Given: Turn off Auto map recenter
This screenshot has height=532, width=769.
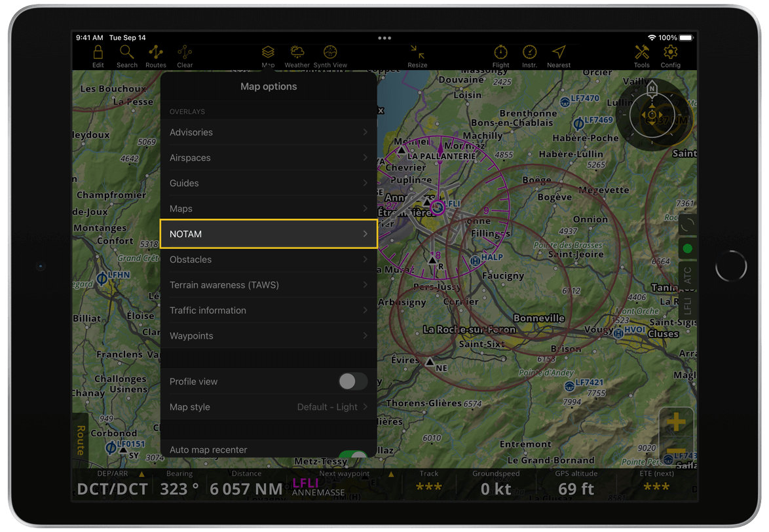Looking at the screenshot, I should pos(354,452).
